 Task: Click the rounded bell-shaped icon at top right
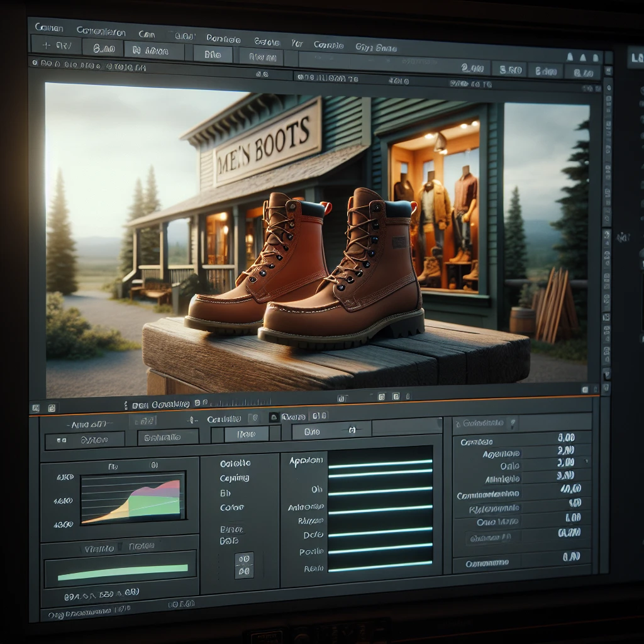pos(596,57)
